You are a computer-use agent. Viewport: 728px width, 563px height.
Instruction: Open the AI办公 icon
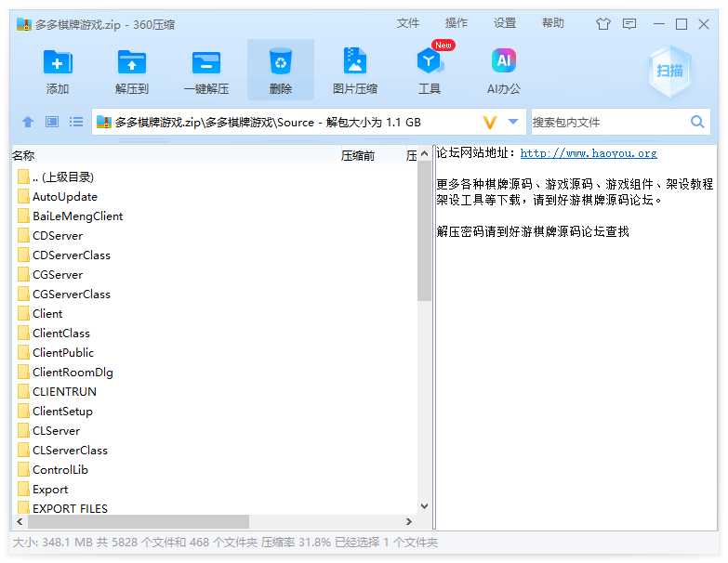pos(504,60)
